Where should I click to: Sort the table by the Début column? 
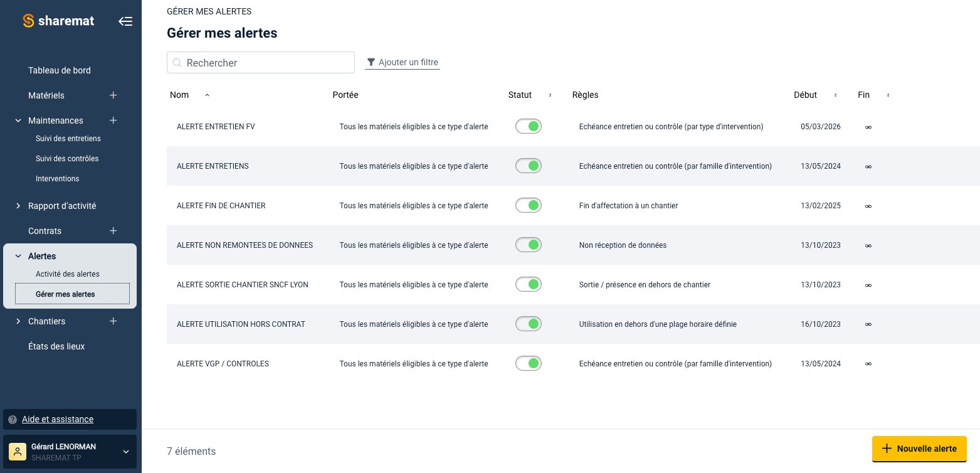(835, 95)
